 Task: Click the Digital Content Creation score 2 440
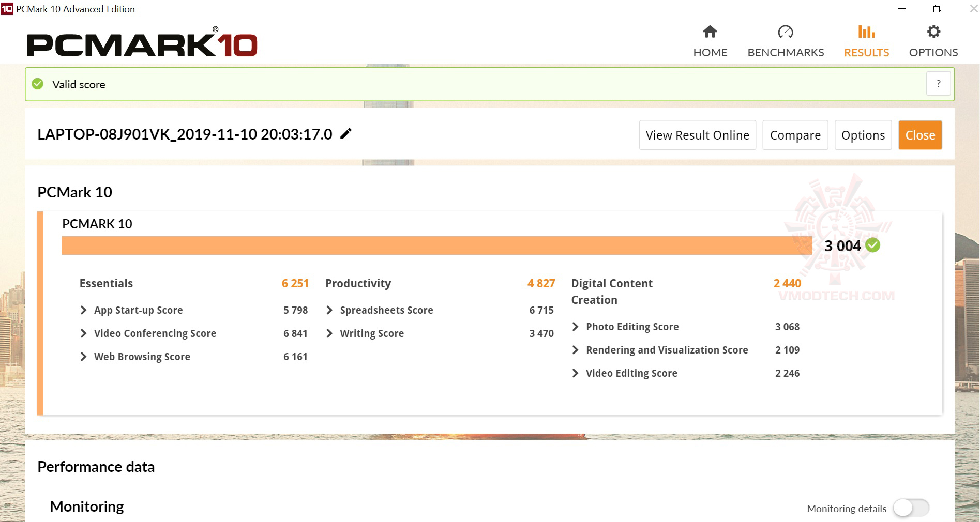[787, 283]
